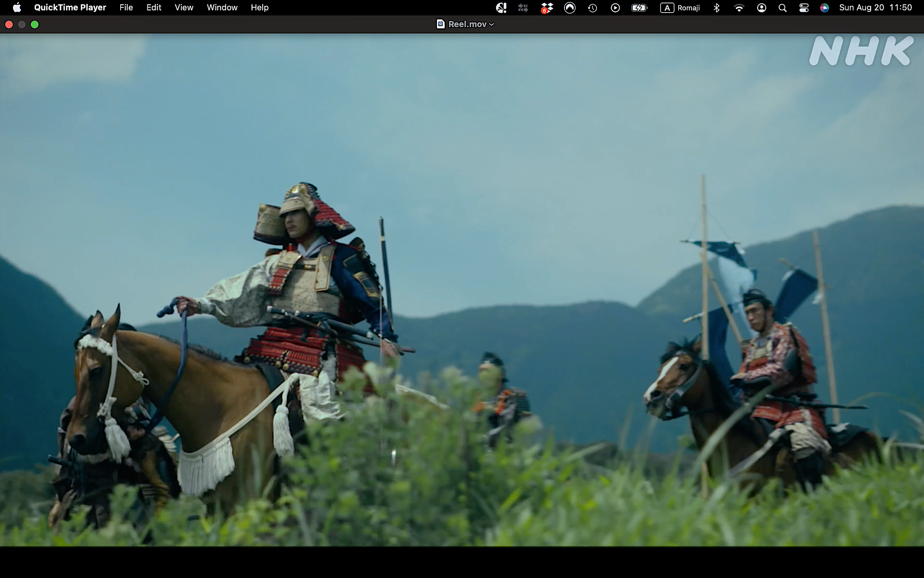Click the play-circle menu bar icon
Viewport: 924px width, 578px height.
(615, 8)
